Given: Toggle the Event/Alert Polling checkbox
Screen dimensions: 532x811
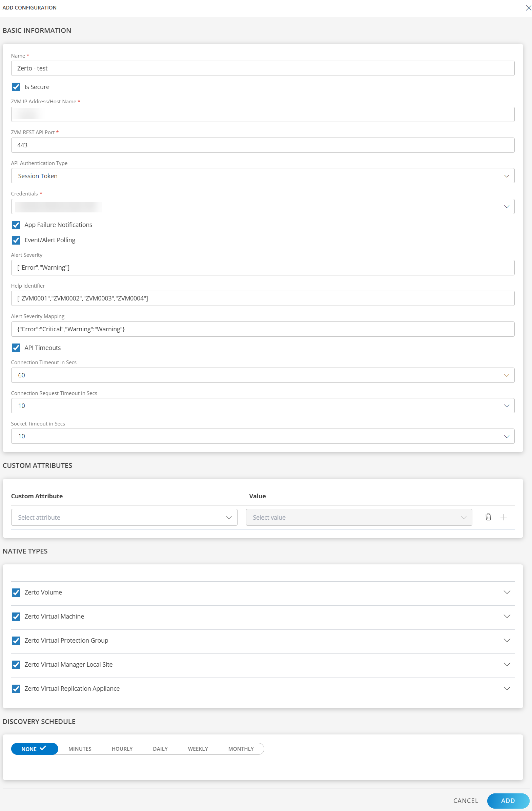Looking at the screenshot, I should 16,240.
